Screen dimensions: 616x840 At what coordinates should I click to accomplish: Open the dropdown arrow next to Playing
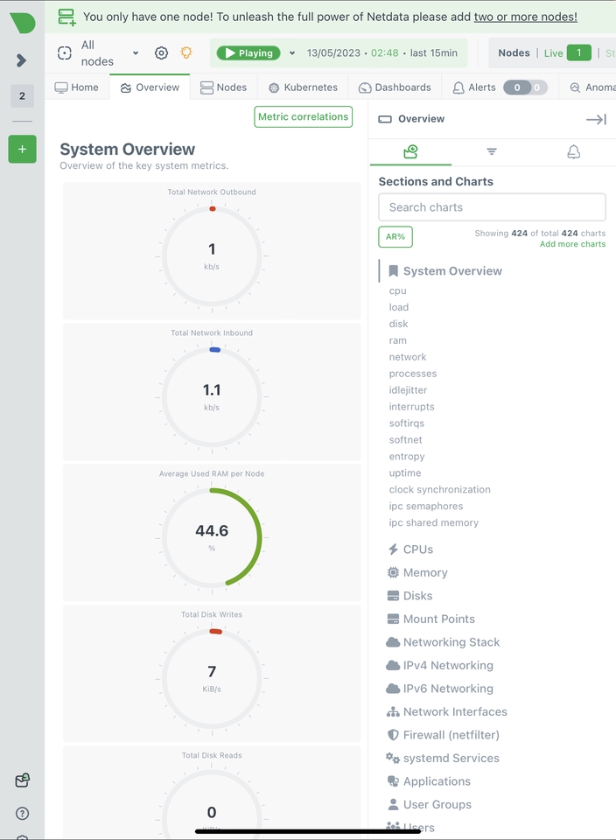[x=292, y=53]
